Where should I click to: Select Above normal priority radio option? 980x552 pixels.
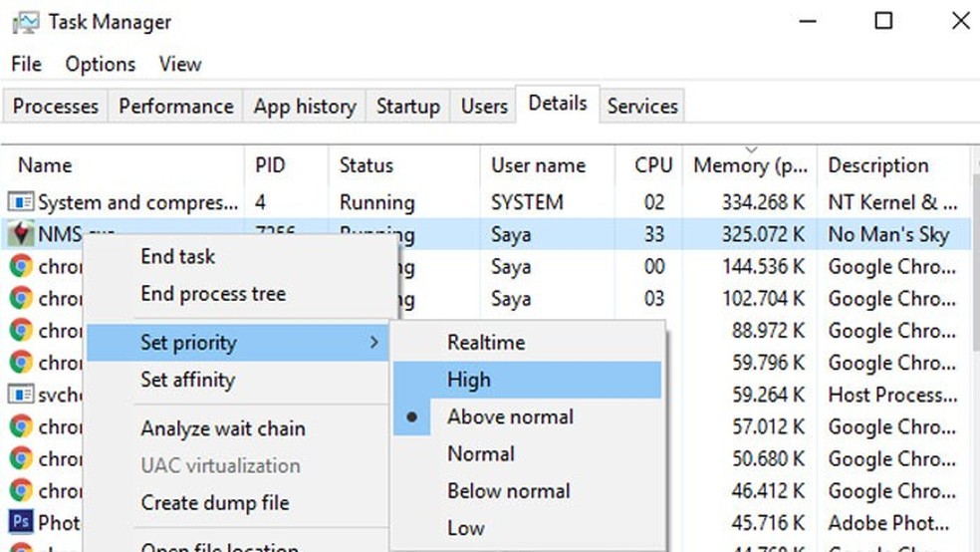(510, 416)
